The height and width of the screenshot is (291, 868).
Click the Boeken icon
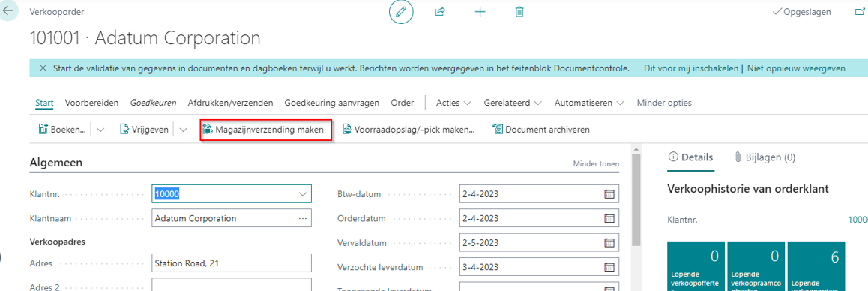pyautogui.click(x=43, y=130)
